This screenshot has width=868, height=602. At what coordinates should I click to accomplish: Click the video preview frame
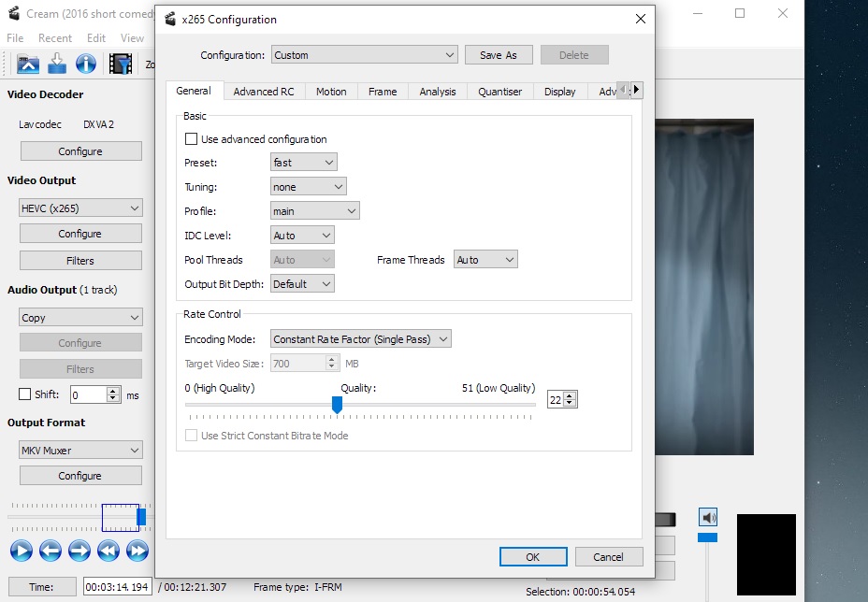704,287
